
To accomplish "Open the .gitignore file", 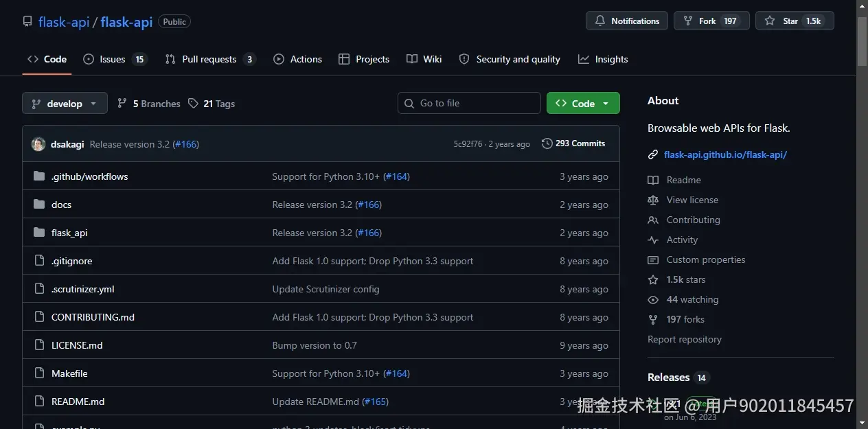I will [x=71, y=261].
